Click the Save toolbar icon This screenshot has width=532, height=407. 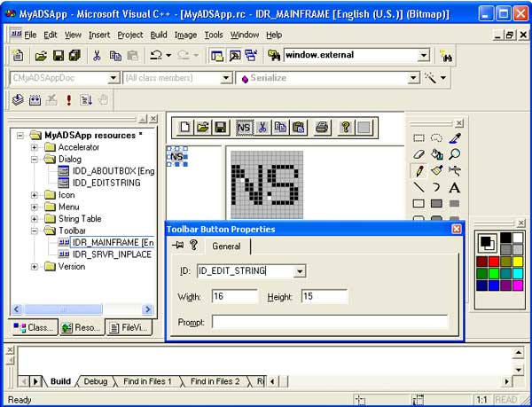58,55
